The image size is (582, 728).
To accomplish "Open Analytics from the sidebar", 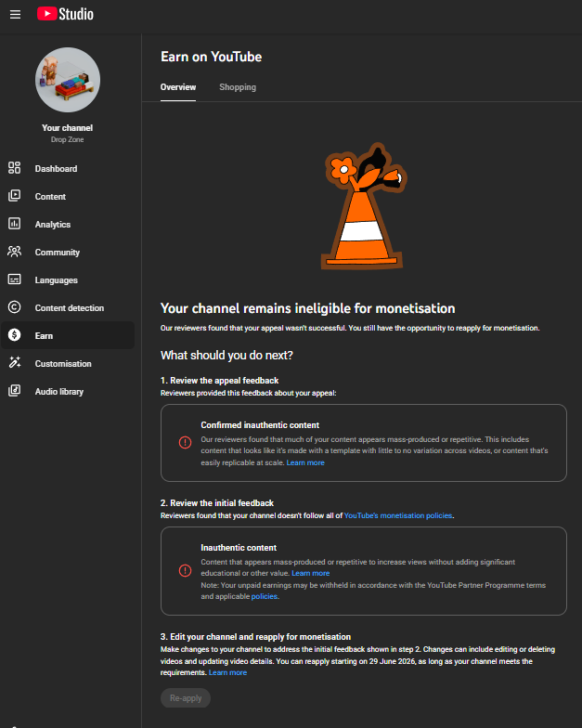I will (x=68, y=224).
